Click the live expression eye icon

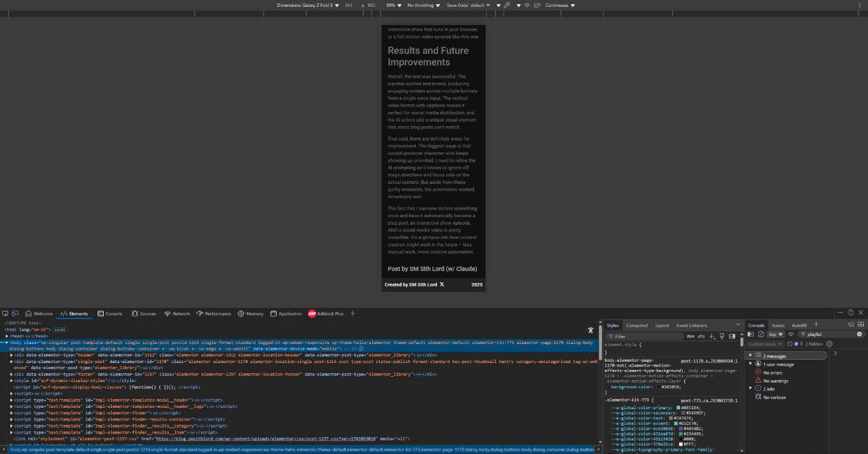coord(791,335)
